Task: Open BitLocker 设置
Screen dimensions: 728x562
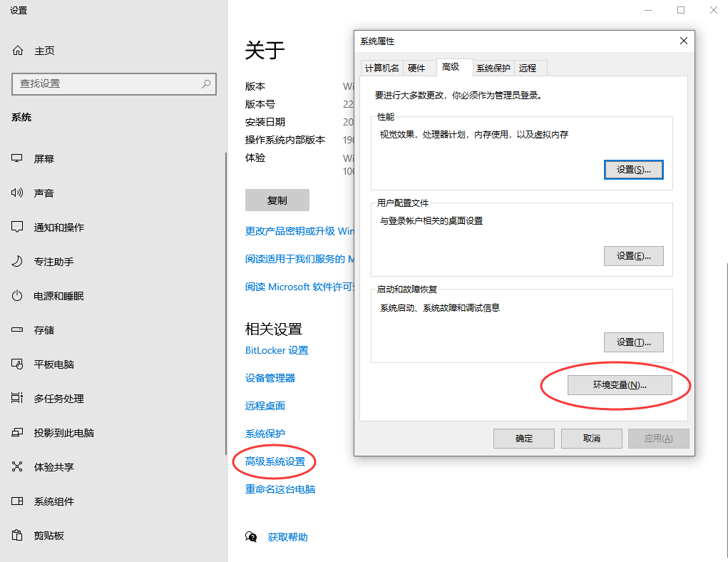Action: (277, 350)
